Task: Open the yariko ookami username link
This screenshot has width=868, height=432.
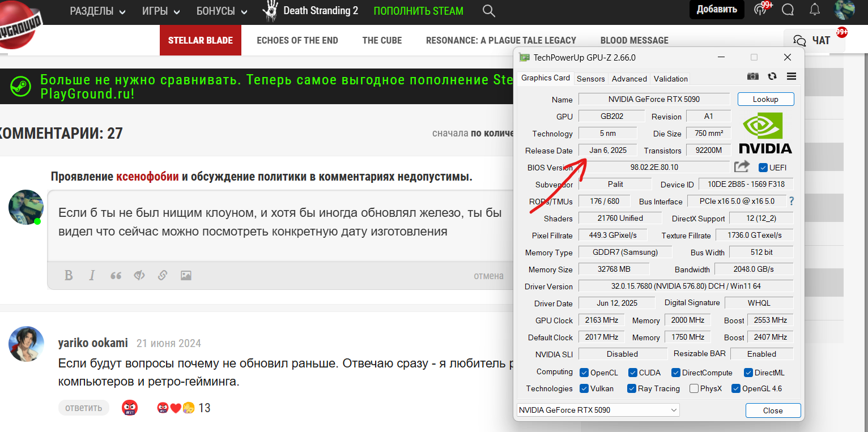Action: click(93, 343)
